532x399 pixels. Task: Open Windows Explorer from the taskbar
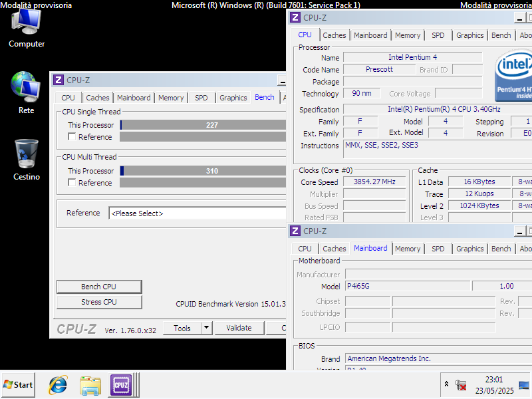point(90,385)
